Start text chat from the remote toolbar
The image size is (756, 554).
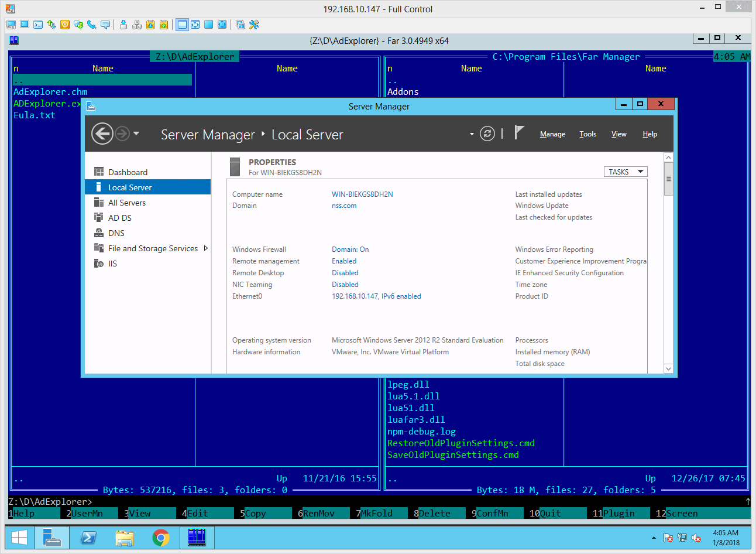78,25
